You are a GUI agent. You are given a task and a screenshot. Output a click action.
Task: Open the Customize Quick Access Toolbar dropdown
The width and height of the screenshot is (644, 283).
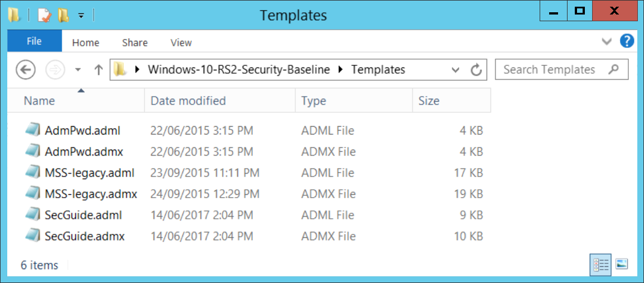pyautogui.click(x=81, y=16)
